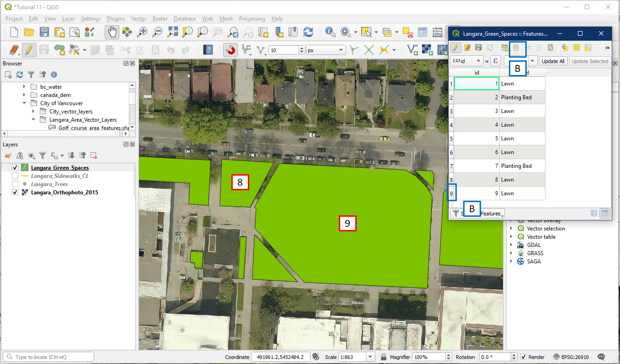
Task: Enable the Langara_Trees layer checkbox
Action: (15, 184)
